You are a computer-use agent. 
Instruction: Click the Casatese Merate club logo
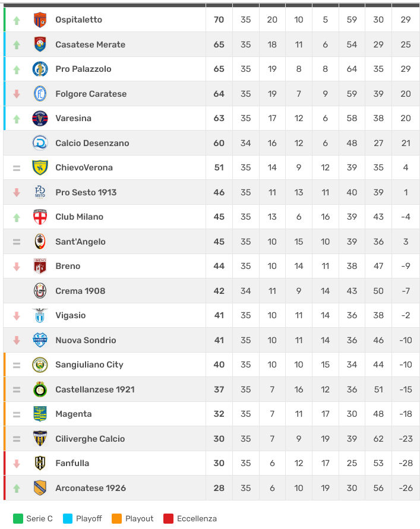40,45
